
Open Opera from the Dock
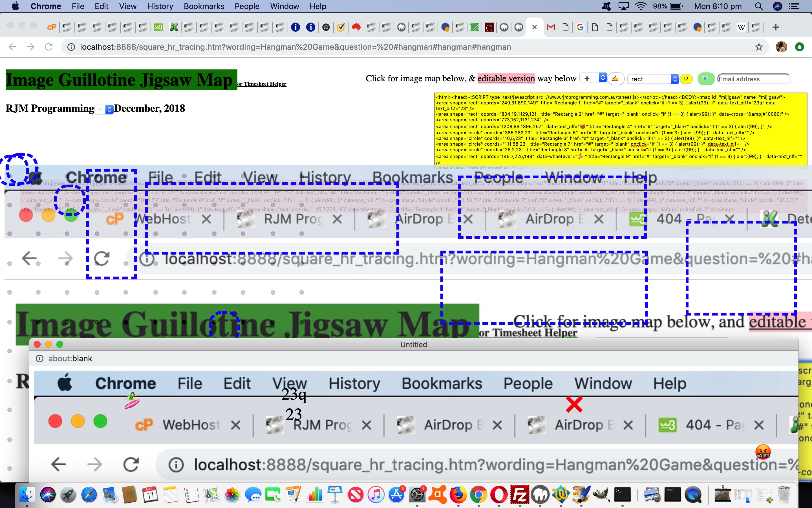[499, 494]
